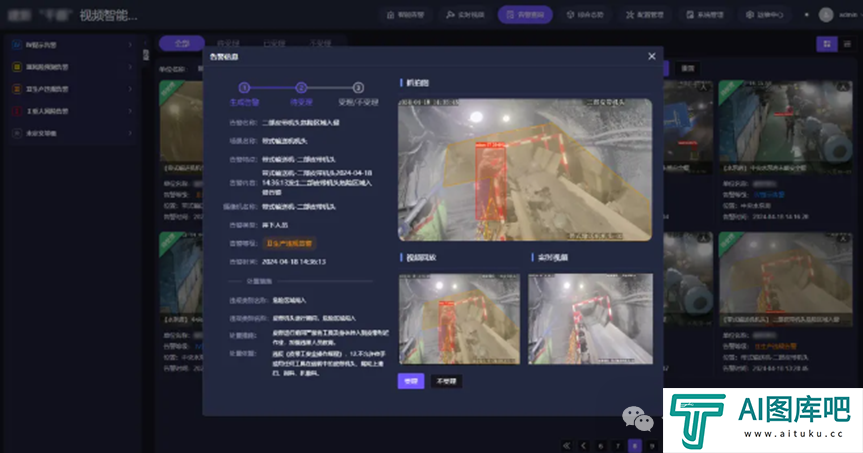Viewport: 863px width, 453px height.
Task: Select page 6 in pagination
Action: click(x=600, y=445)
